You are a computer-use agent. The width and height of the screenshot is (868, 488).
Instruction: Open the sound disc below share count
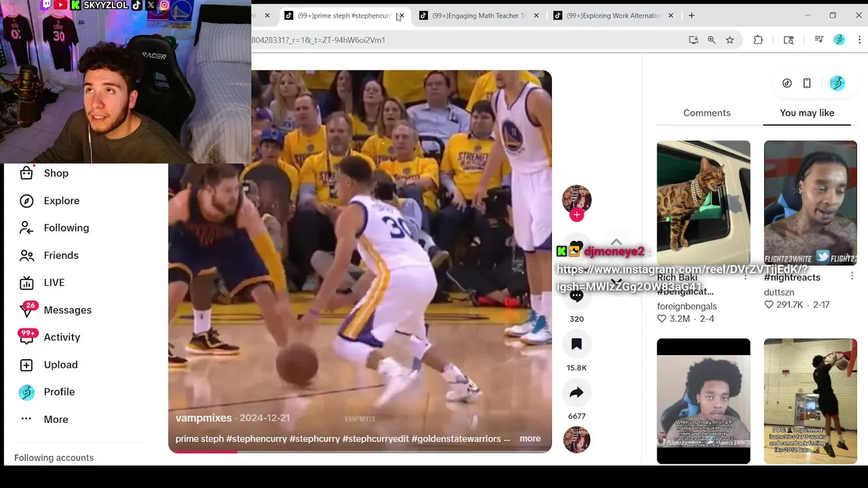point(576,439)
